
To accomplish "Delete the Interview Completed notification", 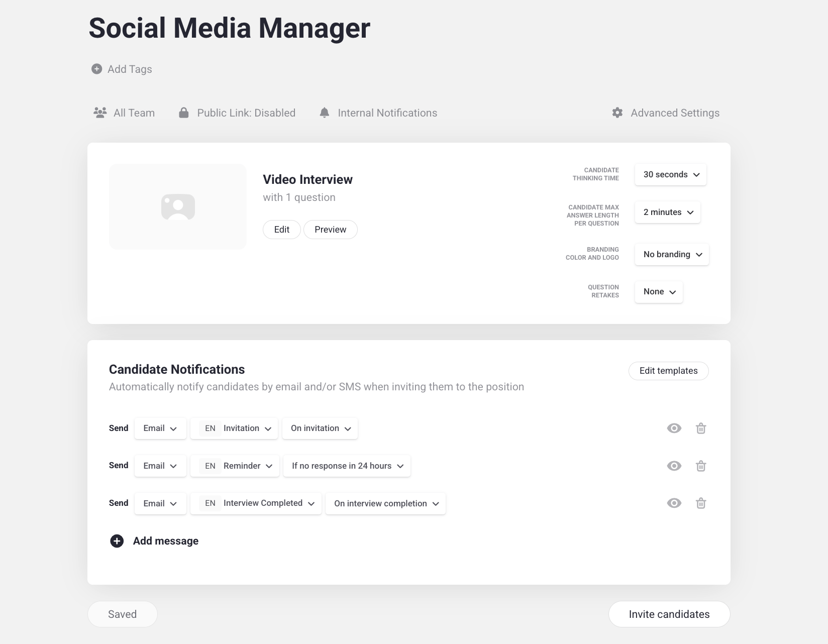I will coord(701,503).
